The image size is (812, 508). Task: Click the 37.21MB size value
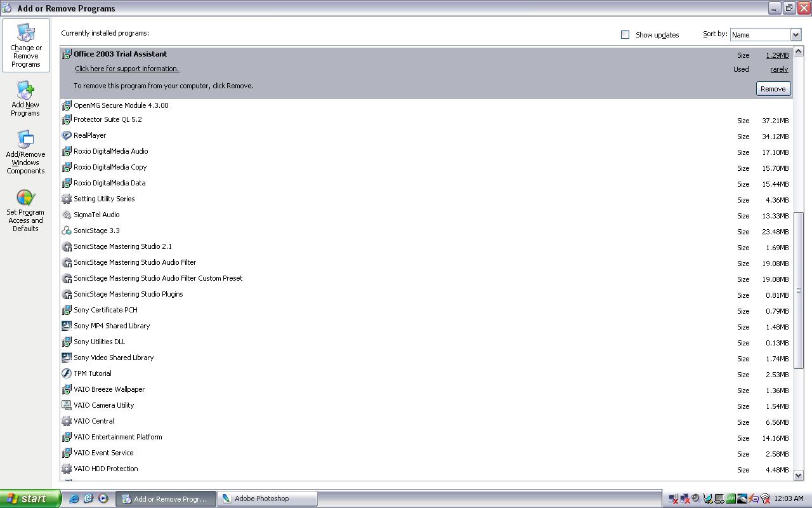pos(775,121)
